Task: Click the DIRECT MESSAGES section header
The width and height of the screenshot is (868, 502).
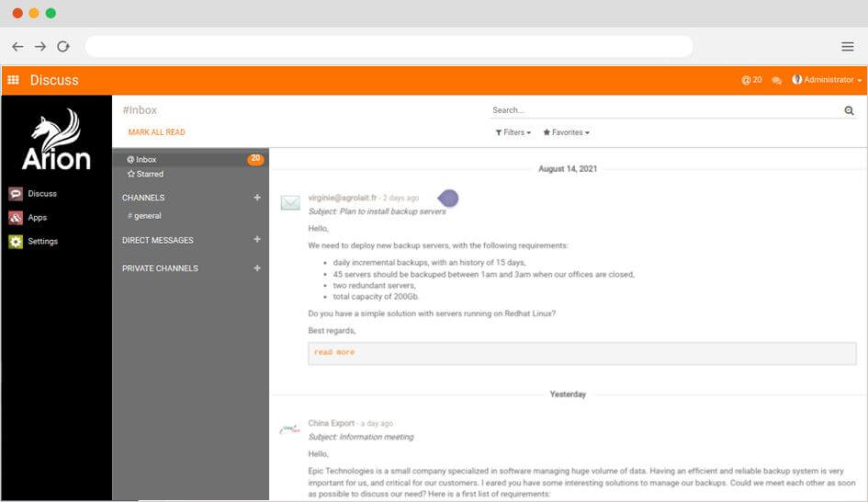Action: point(158,241)
